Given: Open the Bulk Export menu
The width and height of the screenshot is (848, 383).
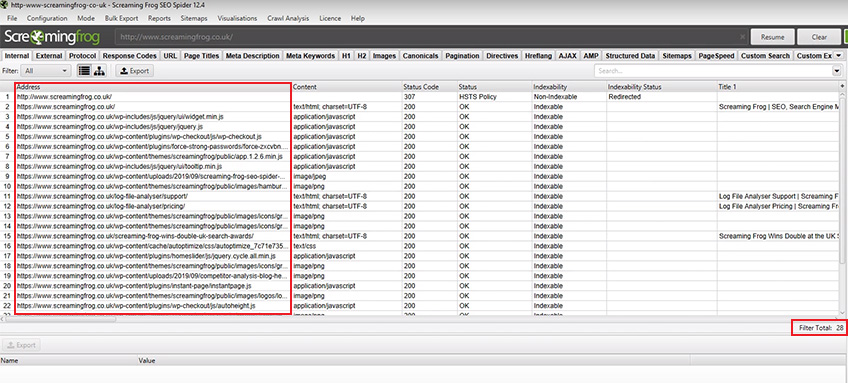Looking at the screenshot, I should point(121,18).
